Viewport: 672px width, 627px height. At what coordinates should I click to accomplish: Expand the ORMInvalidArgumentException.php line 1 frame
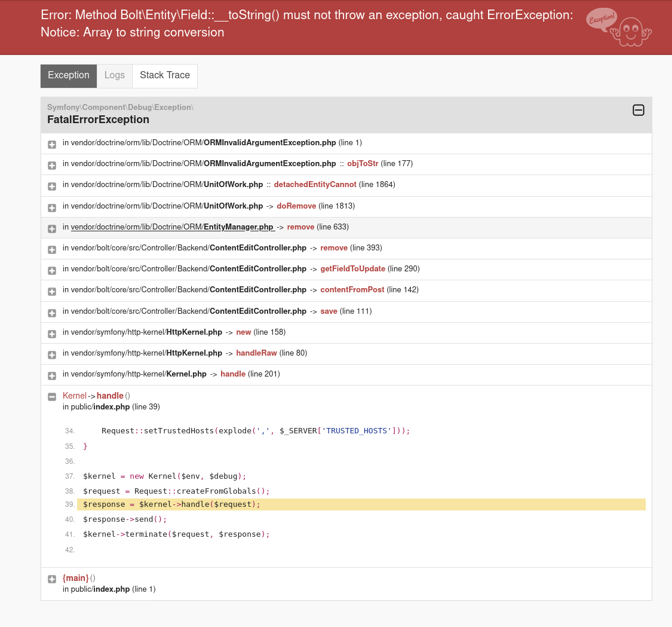tap(51, 143)
